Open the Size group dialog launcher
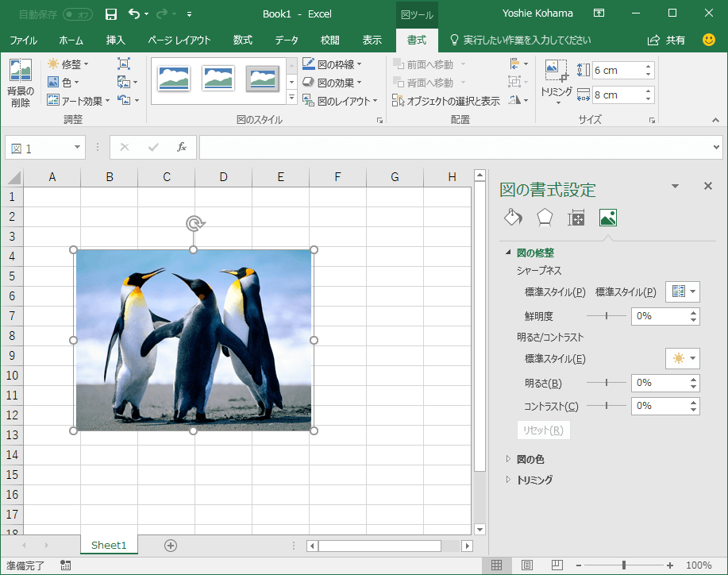Image resolution: width=728 pixels, height=575 pixels. (652, 121)
